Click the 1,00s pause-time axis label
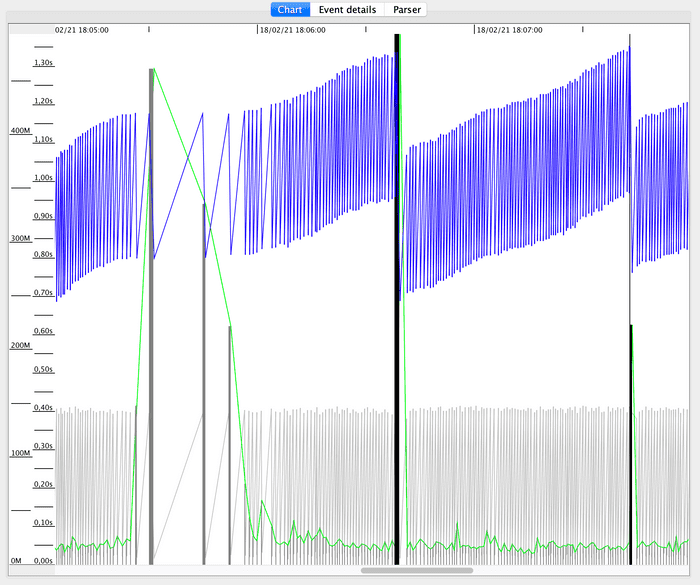The width and height of the screenshot is (700, 585). [x=43, y=178]
